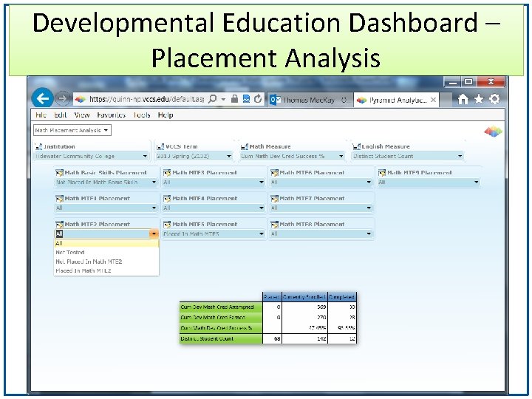Open the browser Home icon
Viewport: 532px width, 399px height.
click(463, 99)
